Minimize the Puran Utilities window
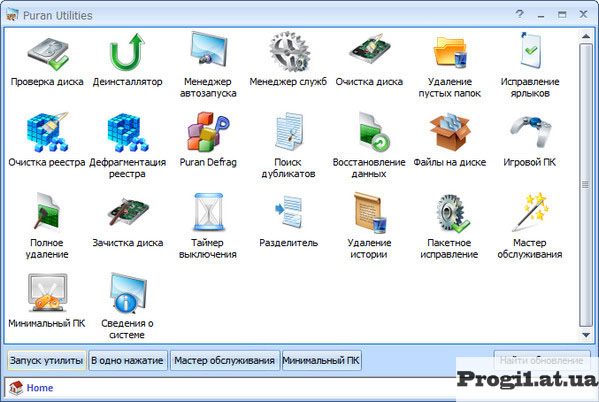 (x=541, y=15)
